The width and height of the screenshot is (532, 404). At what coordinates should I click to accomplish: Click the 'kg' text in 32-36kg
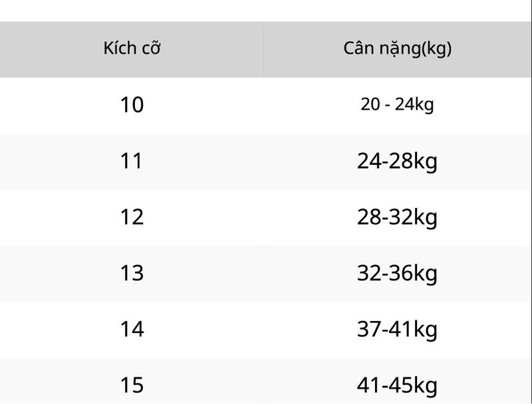coord(425,274)
